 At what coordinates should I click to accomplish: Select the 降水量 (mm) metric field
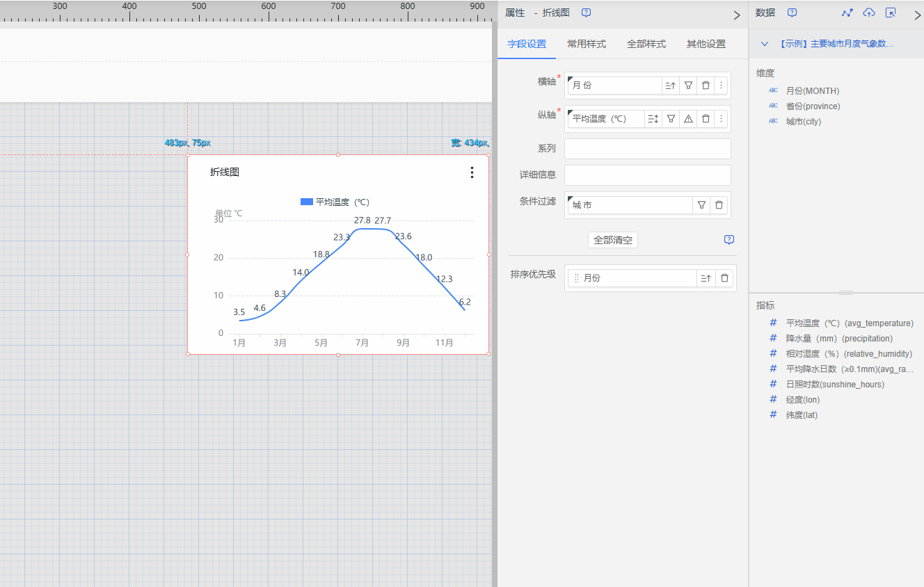[x=838, y=339]
